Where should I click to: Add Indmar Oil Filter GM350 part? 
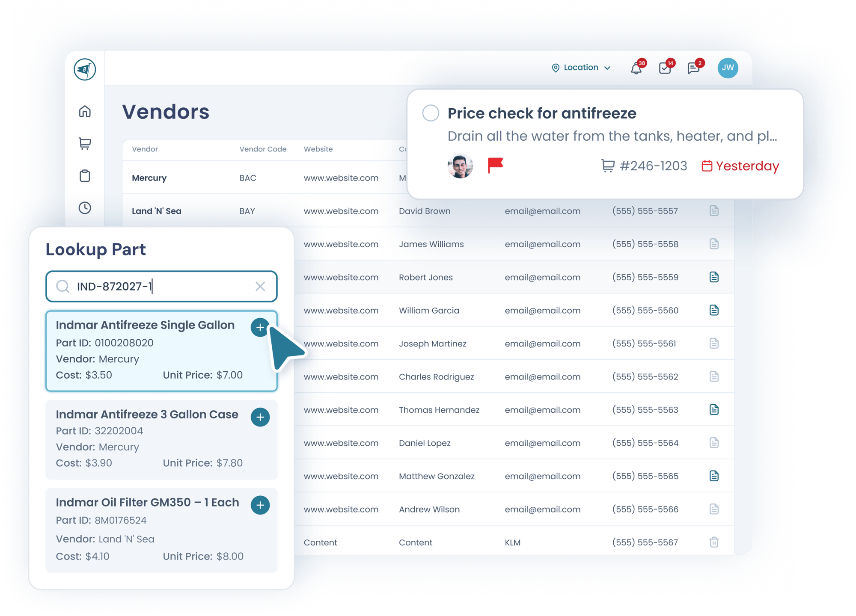(260, 505)
